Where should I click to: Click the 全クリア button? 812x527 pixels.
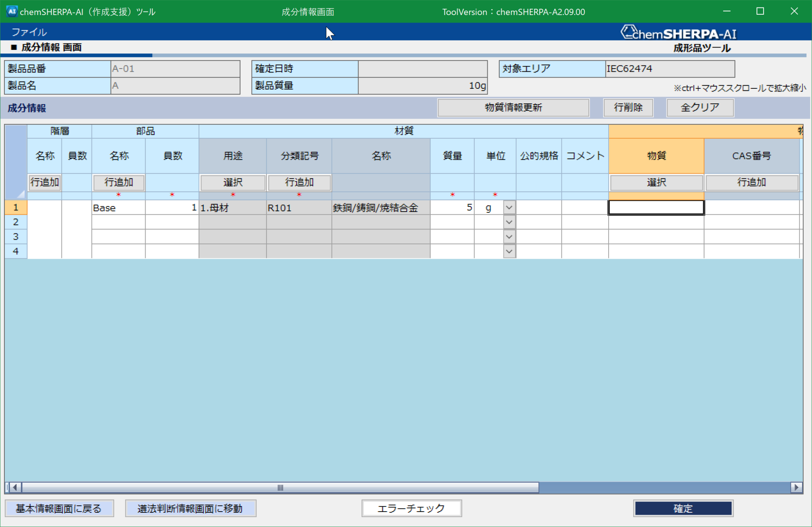(700, 107)
